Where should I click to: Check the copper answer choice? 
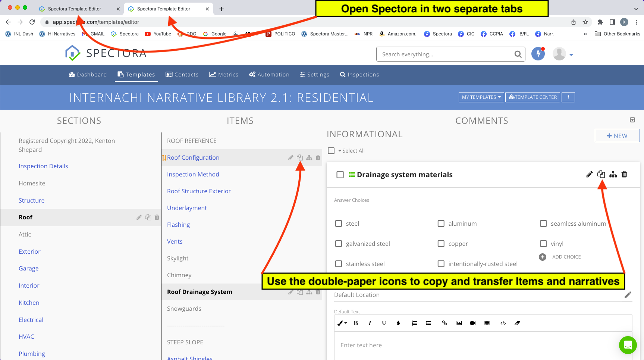pyautogui.click(x=441, y=244)
